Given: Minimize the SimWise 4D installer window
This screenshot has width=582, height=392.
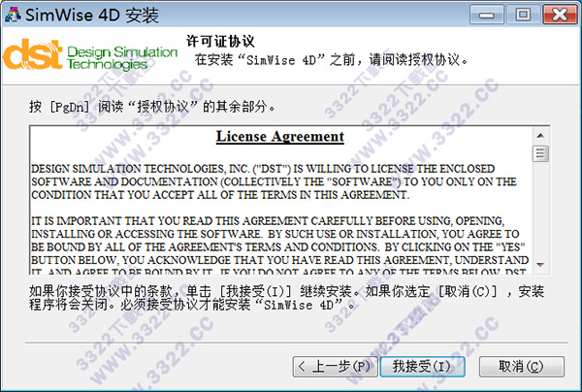Looking at the screenshot, I should (x=487, y=15).
